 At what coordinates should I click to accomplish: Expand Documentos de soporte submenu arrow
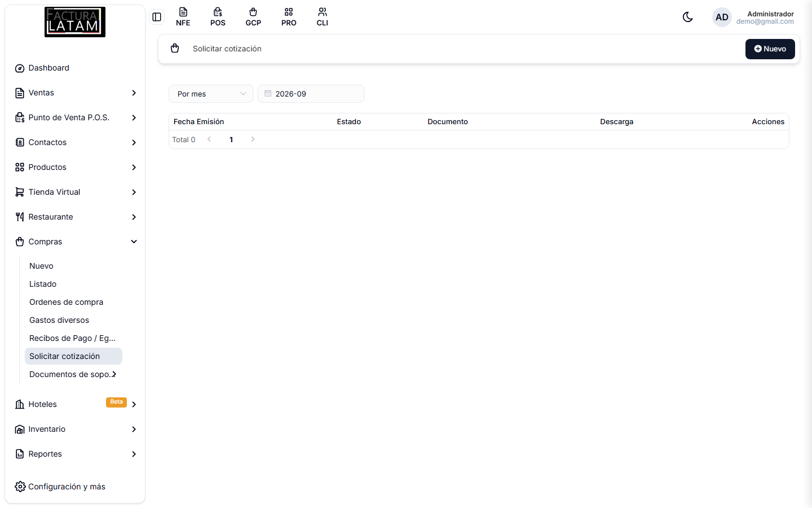(x=114, y=374)
